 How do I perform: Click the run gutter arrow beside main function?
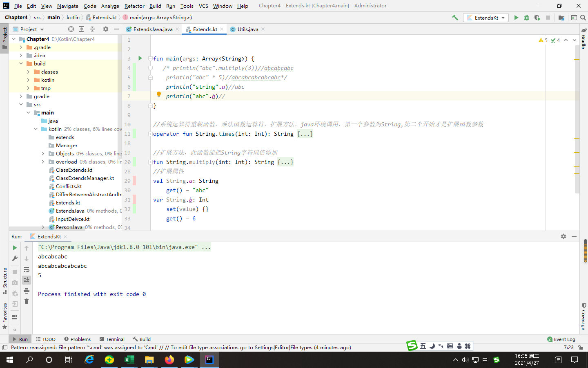click(140, 58)
